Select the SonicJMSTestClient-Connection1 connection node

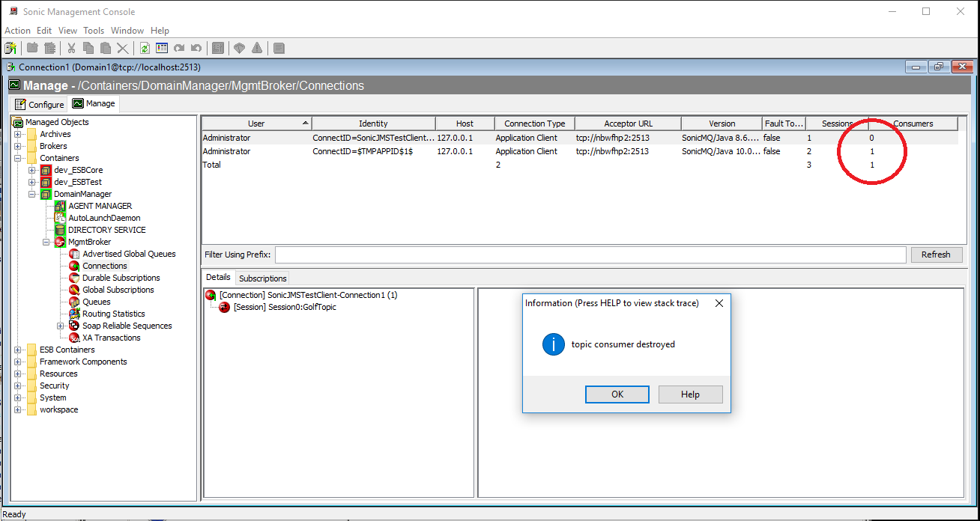click(x=308, y=295)
